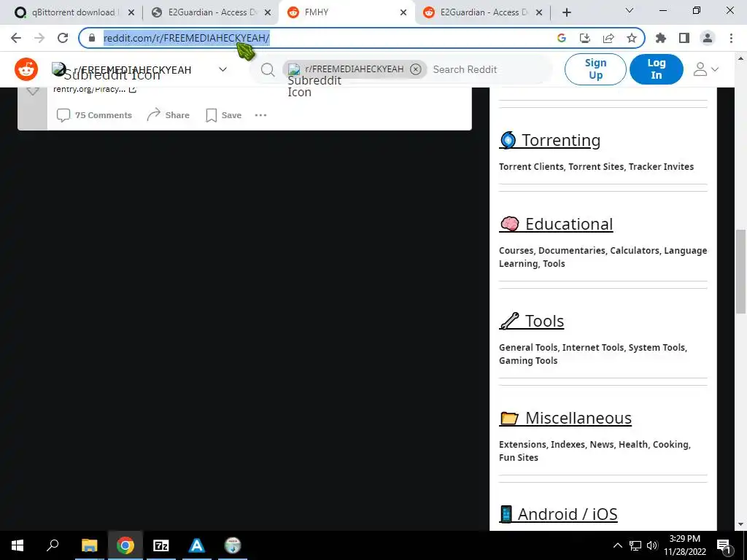Remove the r/FREEMEDIAHECKYEAH search filter
The width and height of the screenshot is (747, 560).
(x=415, y=69)
